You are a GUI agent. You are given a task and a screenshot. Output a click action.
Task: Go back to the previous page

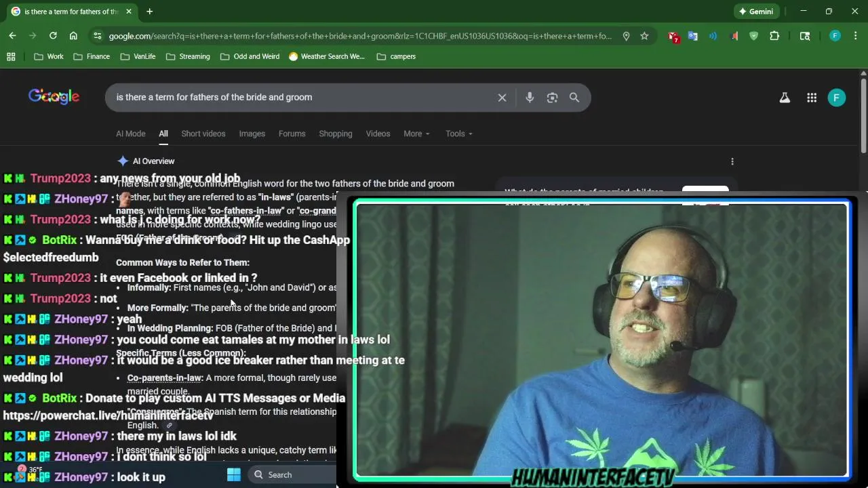pos(12,36)
